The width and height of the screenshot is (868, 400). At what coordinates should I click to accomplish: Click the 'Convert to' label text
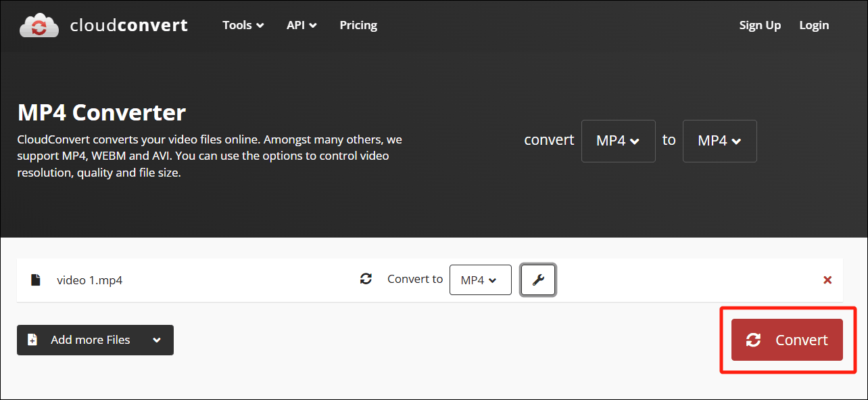415,279
